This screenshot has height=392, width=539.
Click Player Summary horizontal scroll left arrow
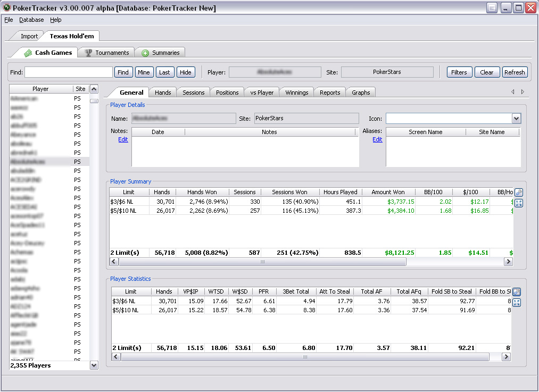pos(114,262)
